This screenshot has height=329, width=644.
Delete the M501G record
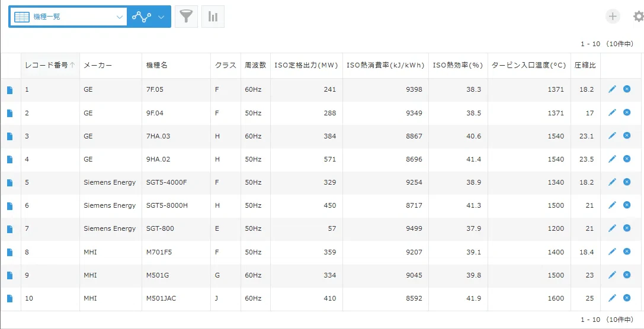[627, 274]
